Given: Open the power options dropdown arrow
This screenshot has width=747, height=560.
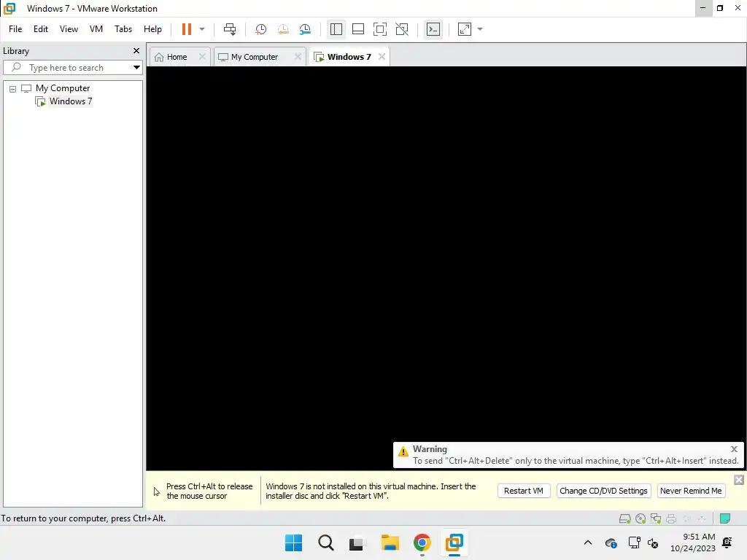Looking at the screenshot, I should pyautogui.click(x=202, y=29).
